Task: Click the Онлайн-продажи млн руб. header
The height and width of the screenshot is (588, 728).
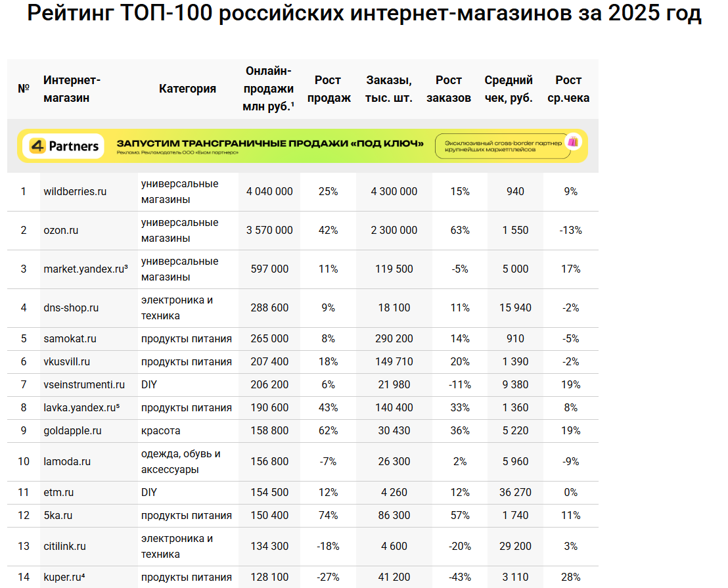Action: click(x=268, y=89)
